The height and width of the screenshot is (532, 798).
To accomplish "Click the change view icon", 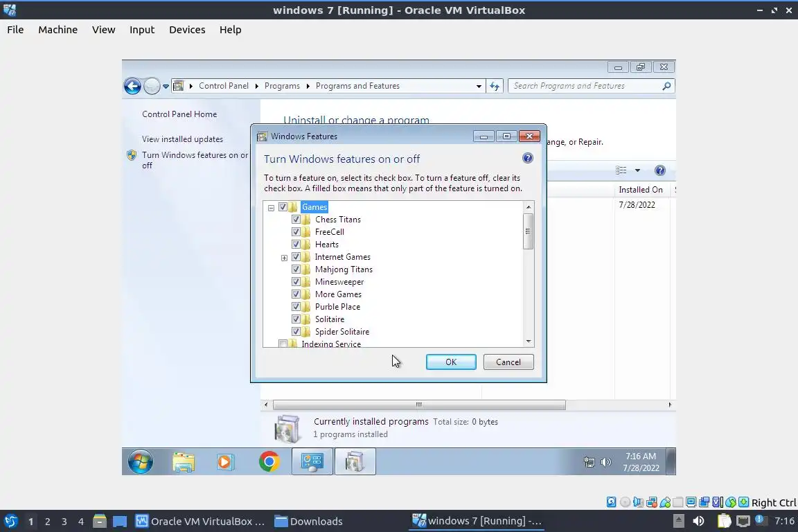I will point(621,170).
